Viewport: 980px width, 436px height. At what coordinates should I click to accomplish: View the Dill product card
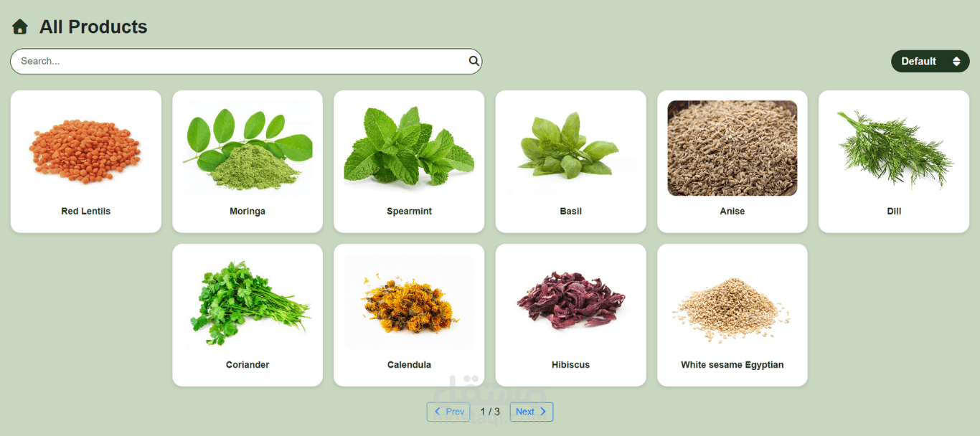[x=894, y=161]
